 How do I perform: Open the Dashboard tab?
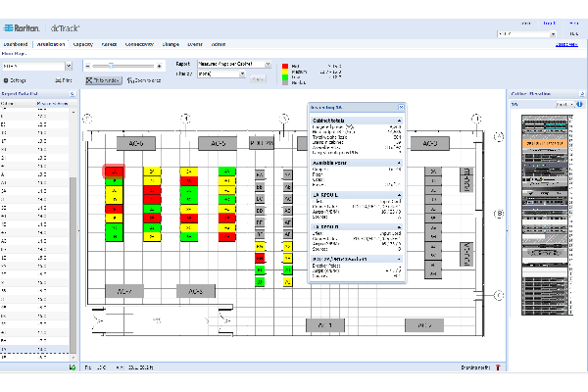tap(16, 44)
